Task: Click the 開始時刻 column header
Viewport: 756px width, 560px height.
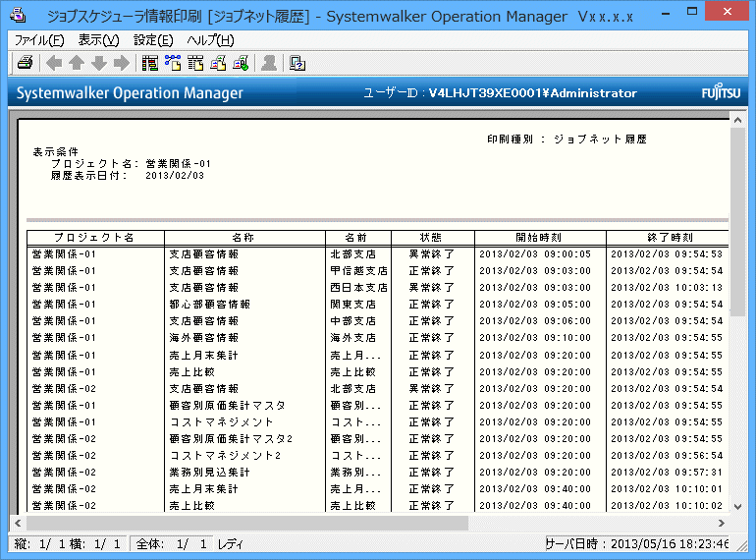Action: [x=539, y=238]
